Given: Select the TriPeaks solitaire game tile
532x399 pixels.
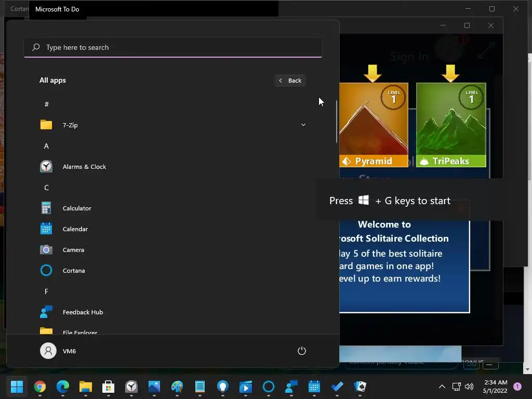Looking at the screenshot, I should pos(451,125).
